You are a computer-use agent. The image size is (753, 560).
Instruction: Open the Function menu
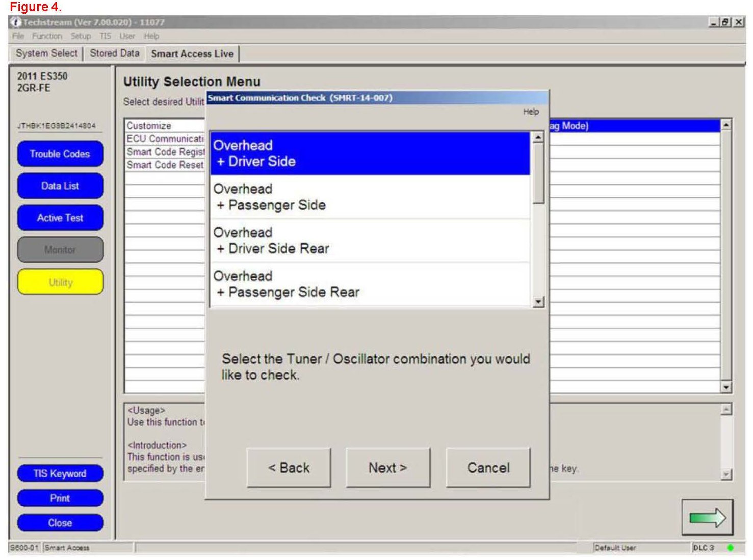point(47,36)
